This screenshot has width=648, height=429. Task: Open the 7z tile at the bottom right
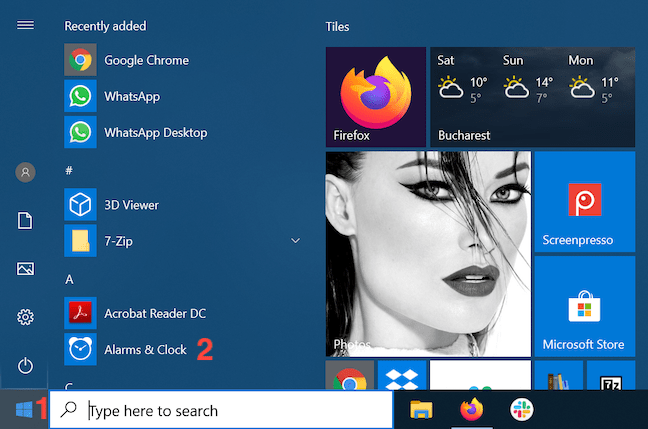click(611, 375)
